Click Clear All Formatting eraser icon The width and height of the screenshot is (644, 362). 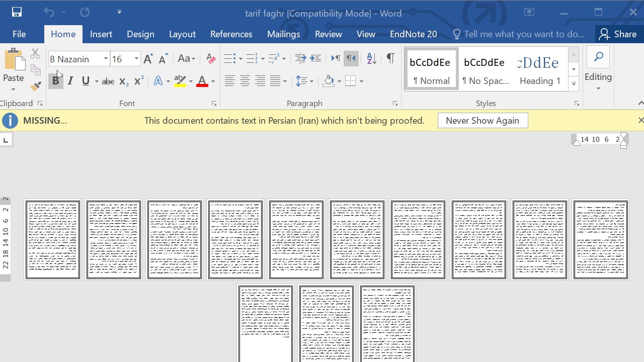tap(211, 59)
